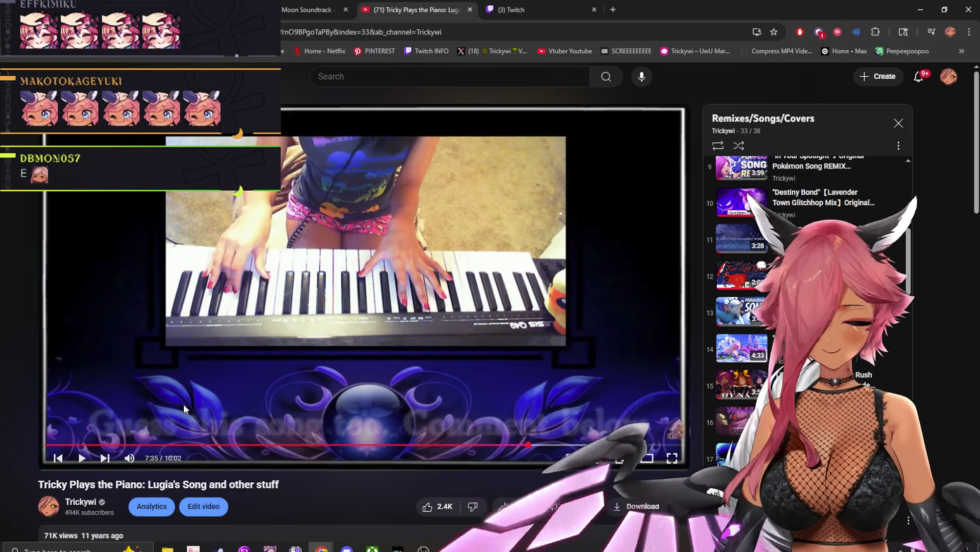Open three-dot menu beside the lowest playlist item
This screenshot has height=552, width=980.
(x=908, y=521)
